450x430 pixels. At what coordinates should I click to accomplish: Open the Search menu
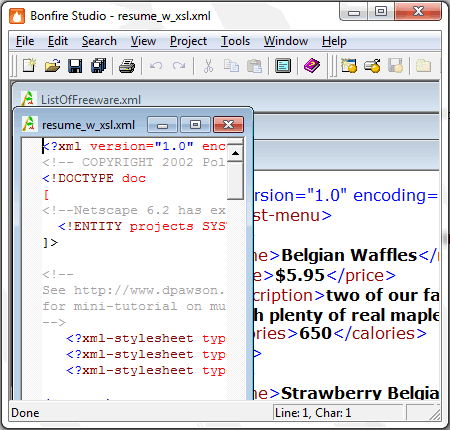[99, 41]
